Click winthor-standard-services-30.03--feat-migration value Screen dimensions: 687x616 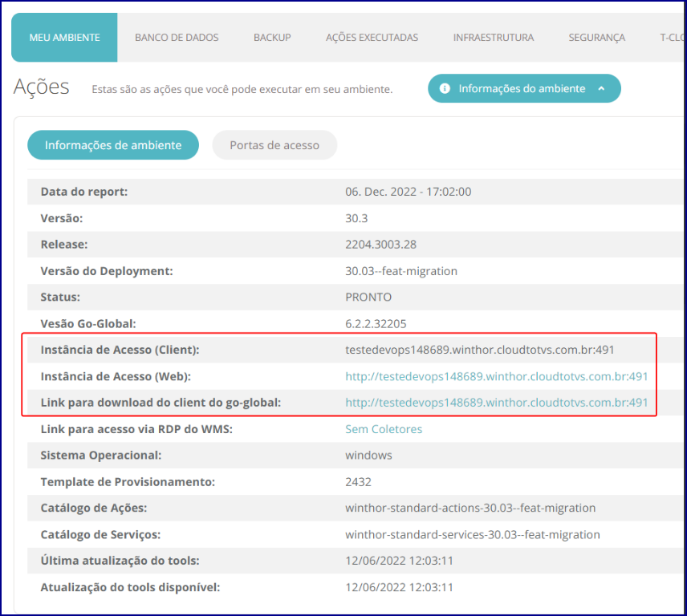[473, 534]
